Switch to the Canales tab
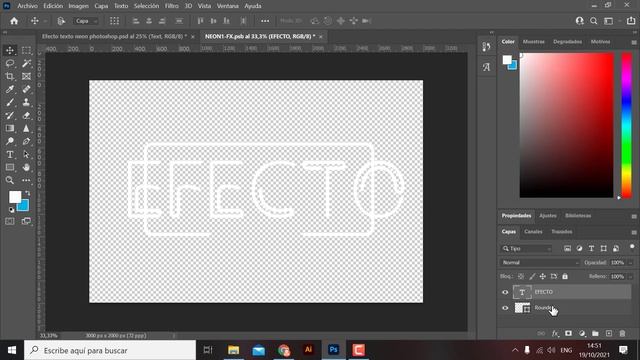The height and width of the screenshot is (360, 640). point(533,232)
